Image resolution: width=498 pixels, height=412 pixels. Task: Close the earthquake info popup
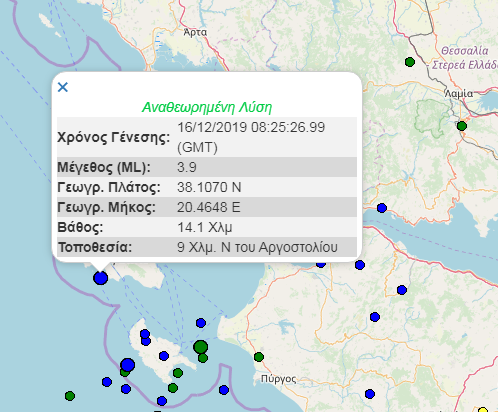tap(63, 87)
